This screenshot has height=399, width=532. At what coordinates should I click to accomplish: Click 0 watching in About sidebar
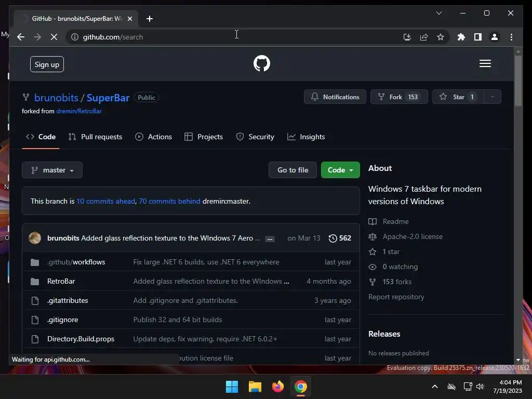pos(394,267)
